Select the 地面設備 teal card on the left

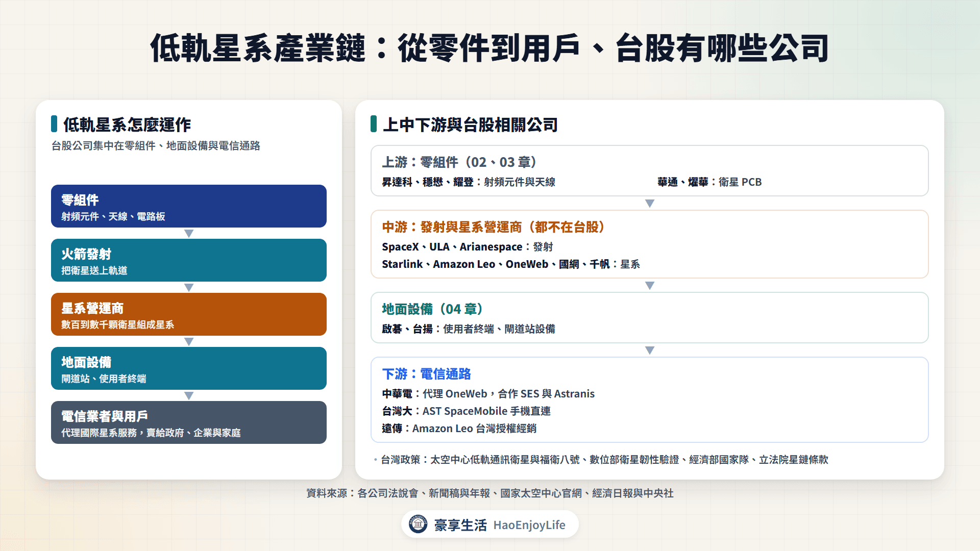point(189,368)
